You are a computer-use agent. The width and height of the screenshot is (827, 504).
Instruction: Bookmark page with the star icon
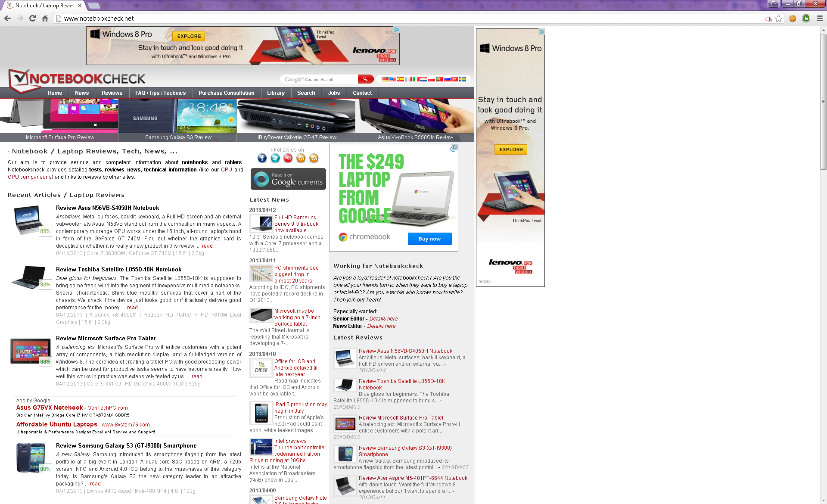[778, 19]
